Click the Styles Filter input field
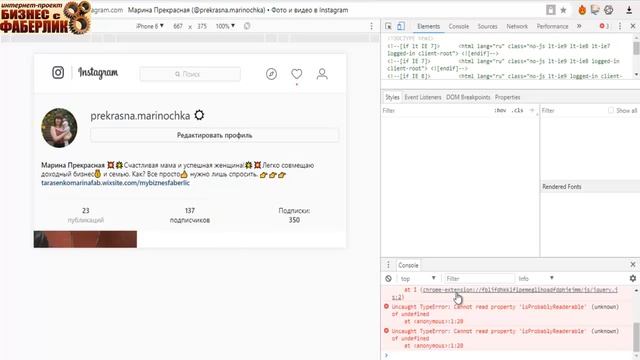 pos(436,110)
